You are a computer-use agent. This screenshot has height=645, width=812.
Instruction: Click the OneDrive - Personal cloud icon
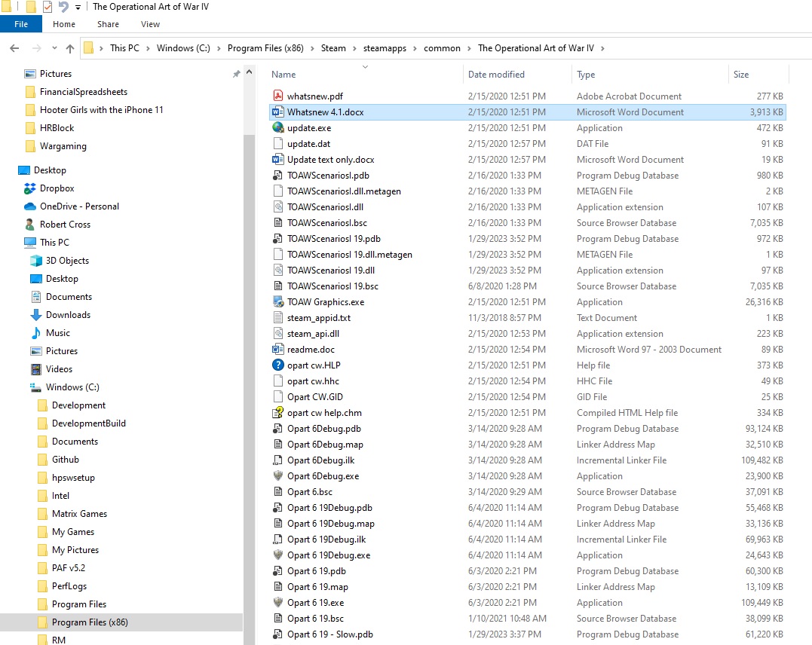(30, 206)
